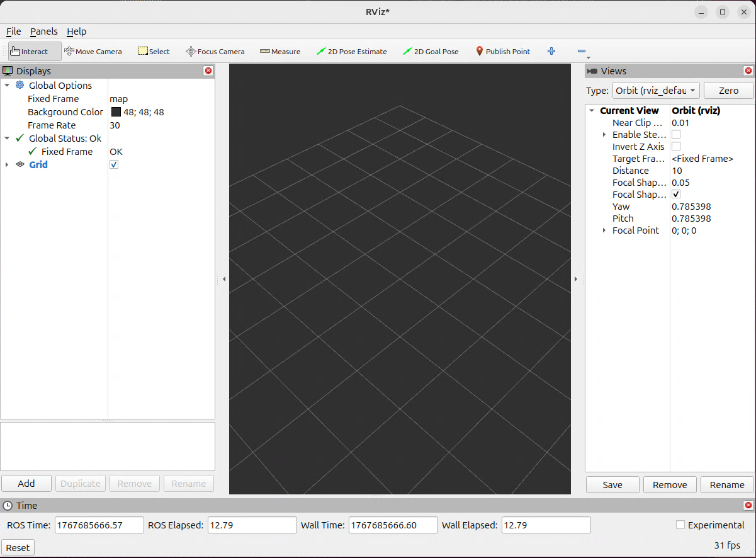Disable the Grid display checkbox
756x558 pixels.
pos(114,164)
